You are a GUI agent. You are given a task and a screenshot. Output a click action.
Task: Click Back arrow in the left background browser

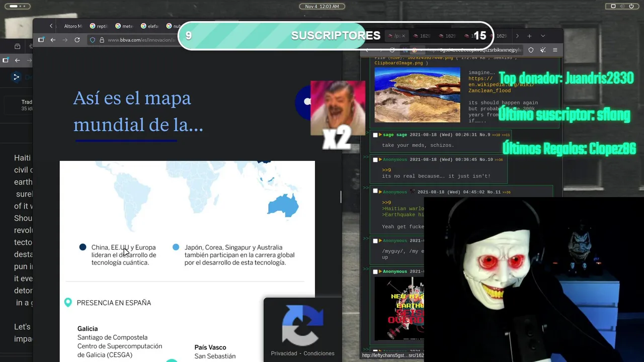pos(17,60)
